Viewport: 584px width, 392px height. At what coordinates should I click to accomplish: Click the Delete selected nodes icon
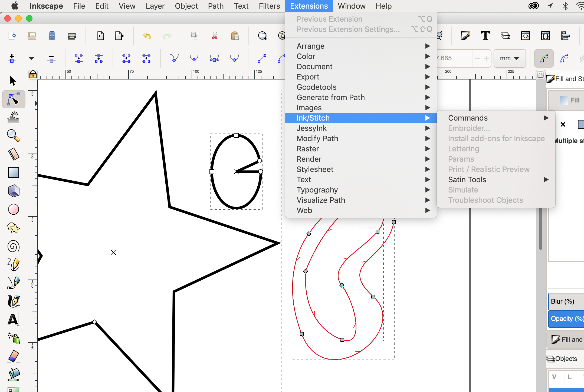51,58
